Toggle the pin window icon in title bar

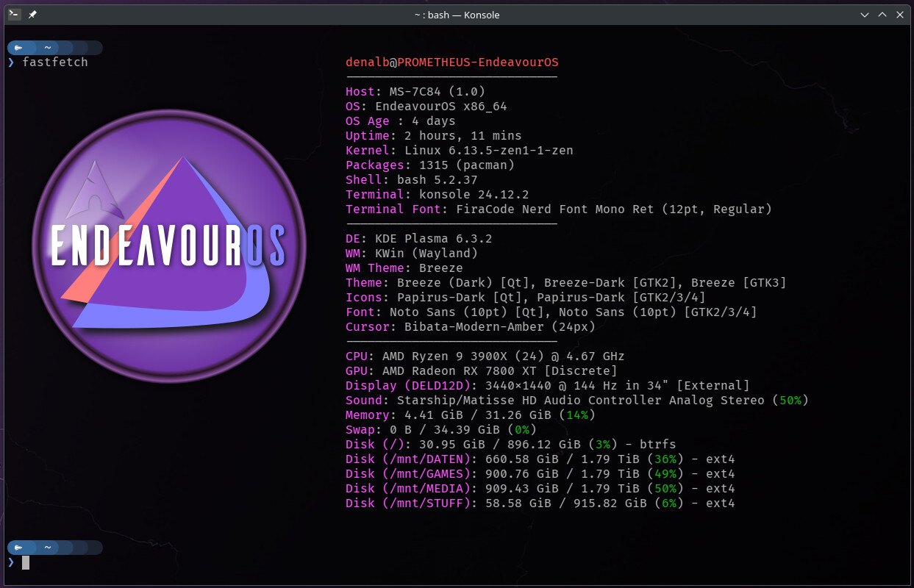click(x=32, y=14)
